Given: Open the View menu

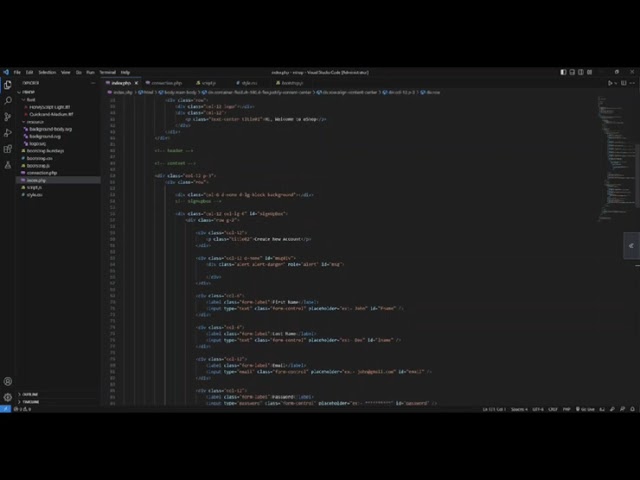Looking at the screenshot, I should point(65,72).
